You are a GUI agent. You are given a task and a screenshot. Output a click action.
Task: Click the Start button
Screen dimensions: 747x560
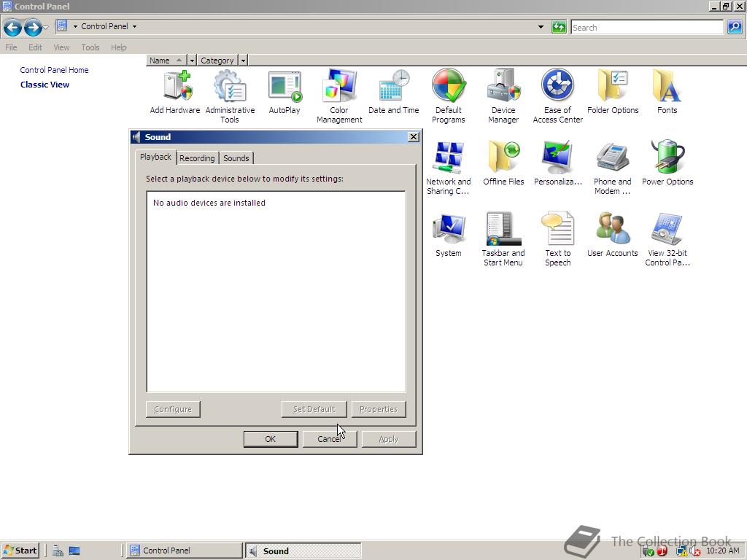pos(20,551)
